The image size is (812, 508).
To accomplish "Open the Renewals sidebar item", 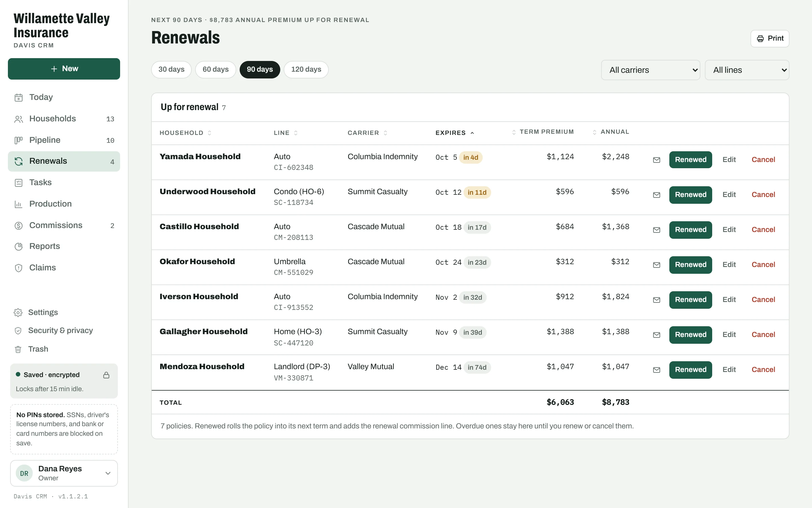I will coord(64,161).
